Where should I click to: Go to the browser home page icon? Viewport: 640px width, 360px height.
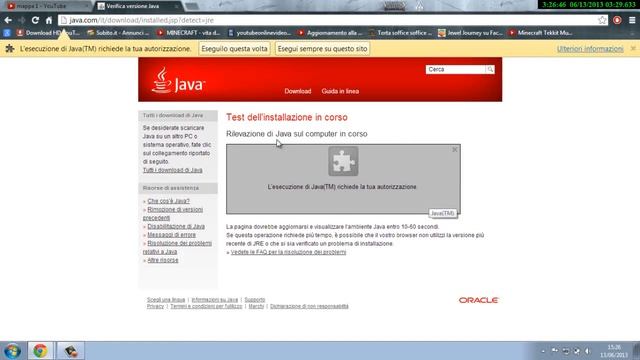49,20
